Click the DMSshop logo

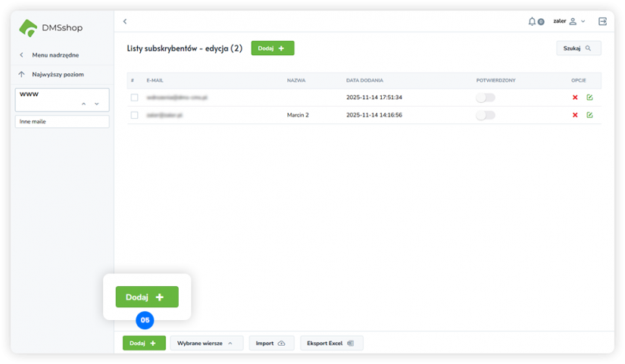pos(51,28)
